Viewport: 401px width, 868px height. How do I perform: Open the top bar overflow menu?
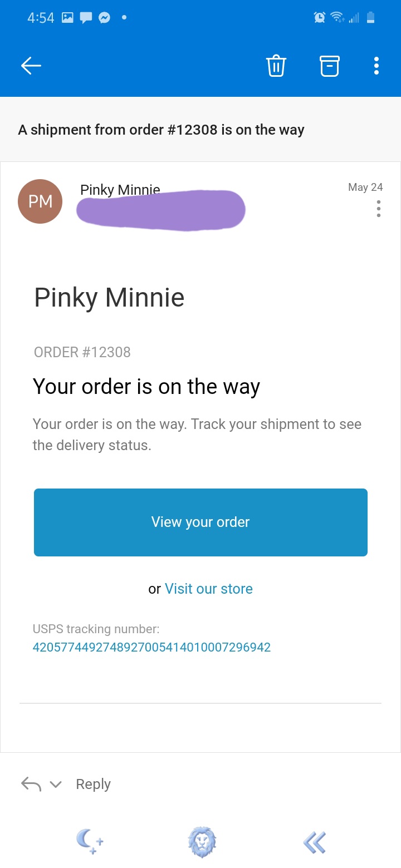click(376, 66)
